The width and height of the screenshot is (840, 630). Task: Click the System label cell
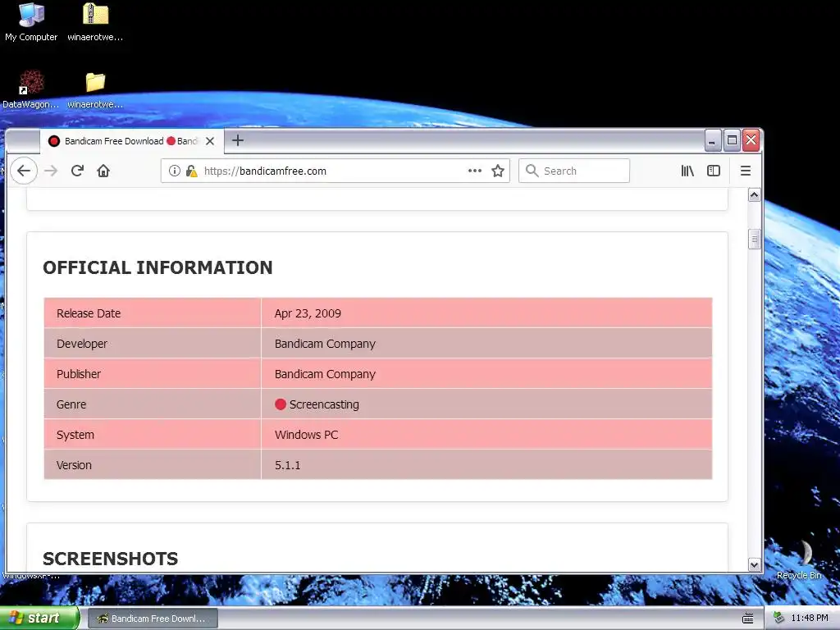click(x=153, y=435)
